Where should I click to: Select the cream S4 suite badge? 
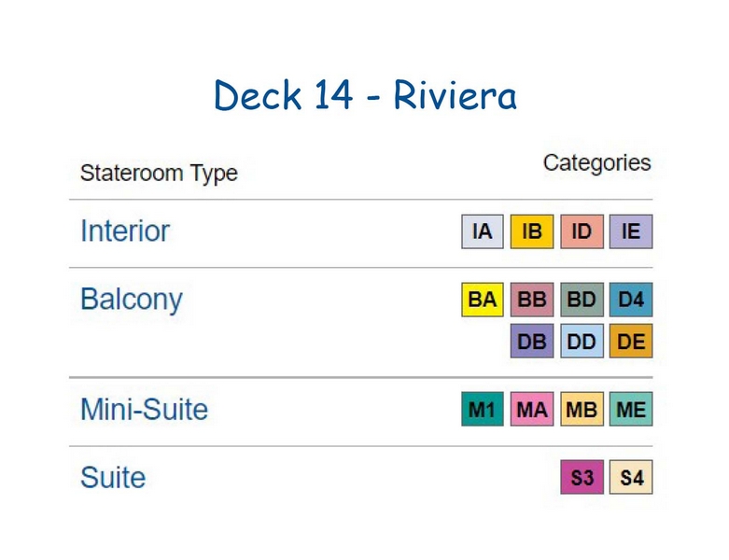point(631,477)
